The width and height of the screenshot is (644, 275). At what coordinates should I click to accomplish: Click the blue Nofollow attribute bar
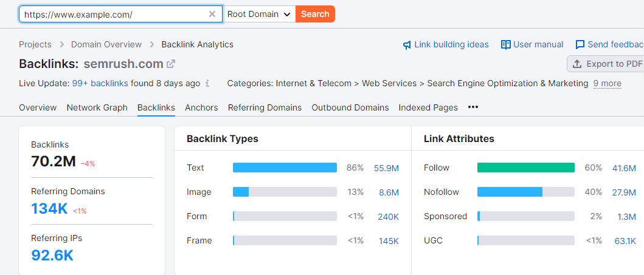[x=510, y=192]
